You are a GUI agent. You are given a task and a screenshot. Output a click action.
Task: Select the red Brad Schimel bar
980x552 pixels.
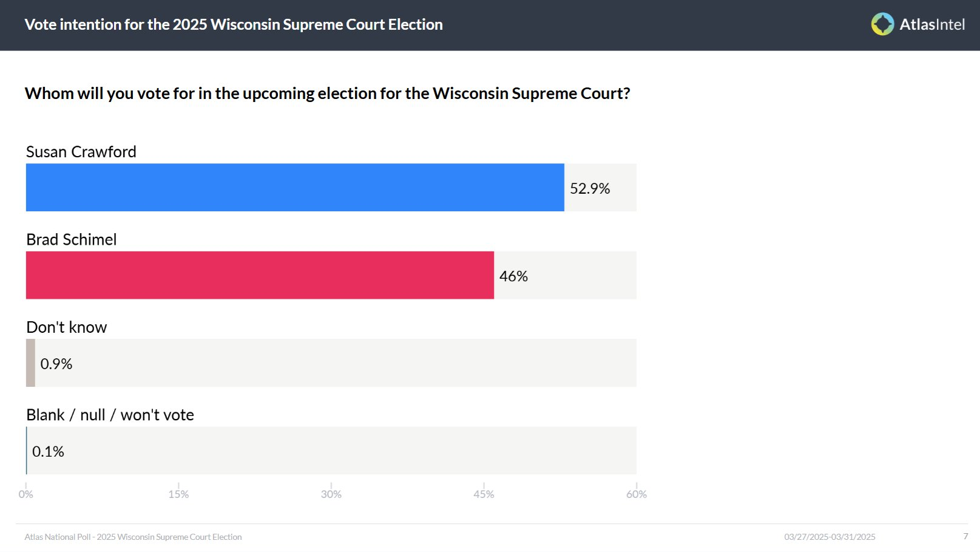[x=260, y=275]
